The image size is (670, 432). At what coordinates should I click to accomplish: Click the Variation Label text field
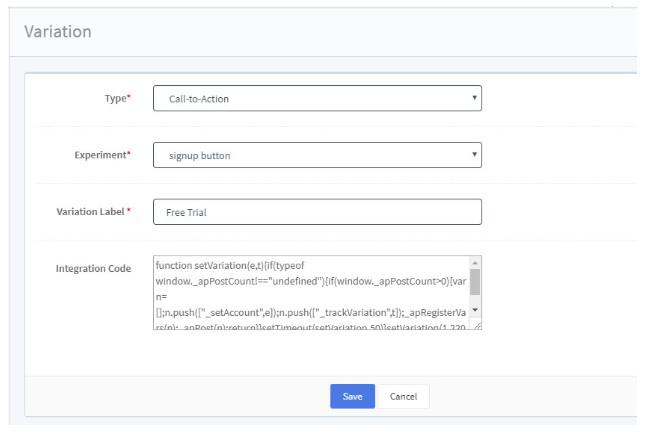pyautogui.click(x=317, y=212)
